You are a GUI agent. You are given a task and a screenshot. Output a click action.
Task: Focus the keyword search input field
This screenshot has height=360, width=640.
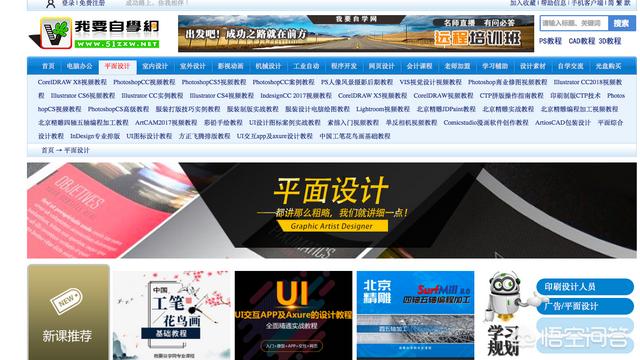tap(574, 23)
